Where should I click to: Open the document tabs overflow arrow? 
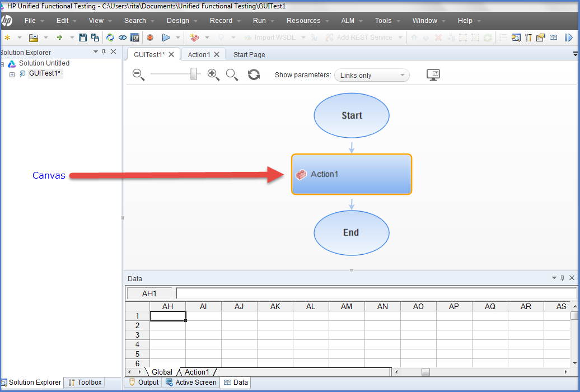(575, 54)
